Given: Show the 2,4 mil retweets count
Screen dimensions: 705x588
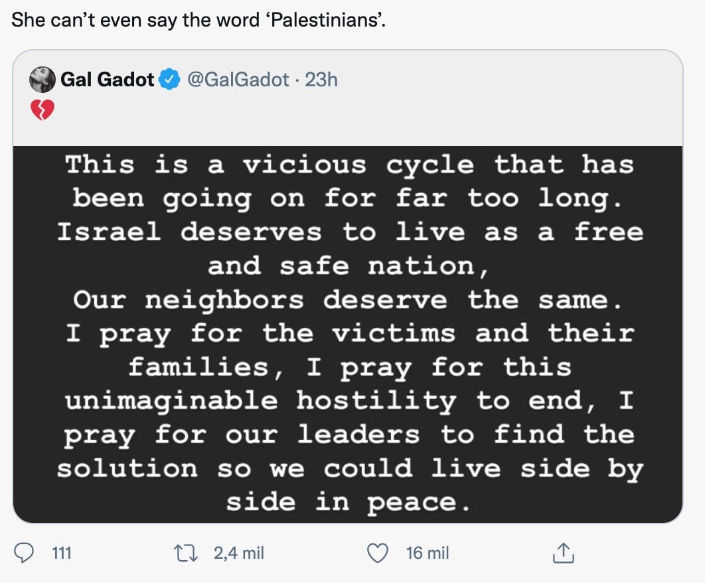Looking at the screenshot, I should pos(238,553).
